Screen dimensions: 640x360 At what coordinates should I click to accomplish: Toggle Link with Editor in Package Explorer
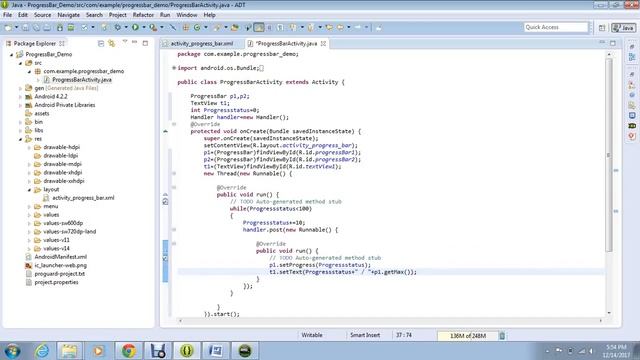click(111, 43)
